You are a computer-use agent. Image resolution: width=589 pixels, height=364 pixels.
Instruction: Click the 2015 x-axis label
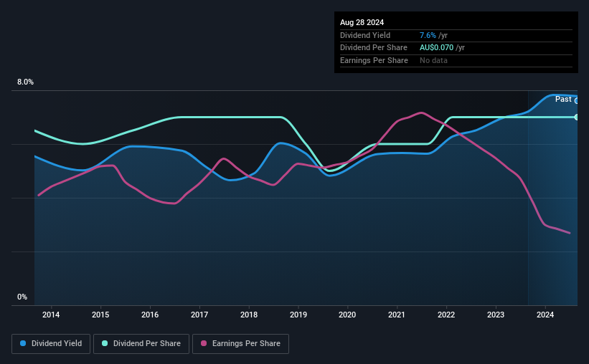coord(100,315)
